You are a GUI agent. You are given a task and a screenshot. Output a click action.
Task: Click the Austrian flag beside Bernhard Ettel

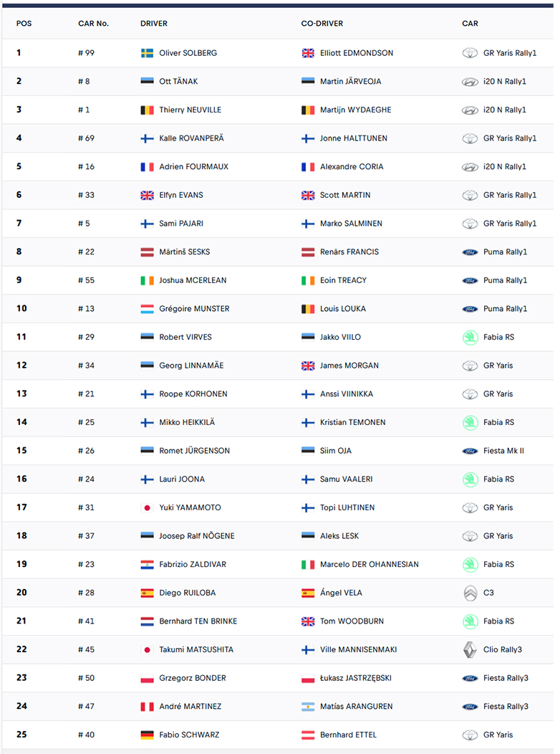tap(308, 735)
